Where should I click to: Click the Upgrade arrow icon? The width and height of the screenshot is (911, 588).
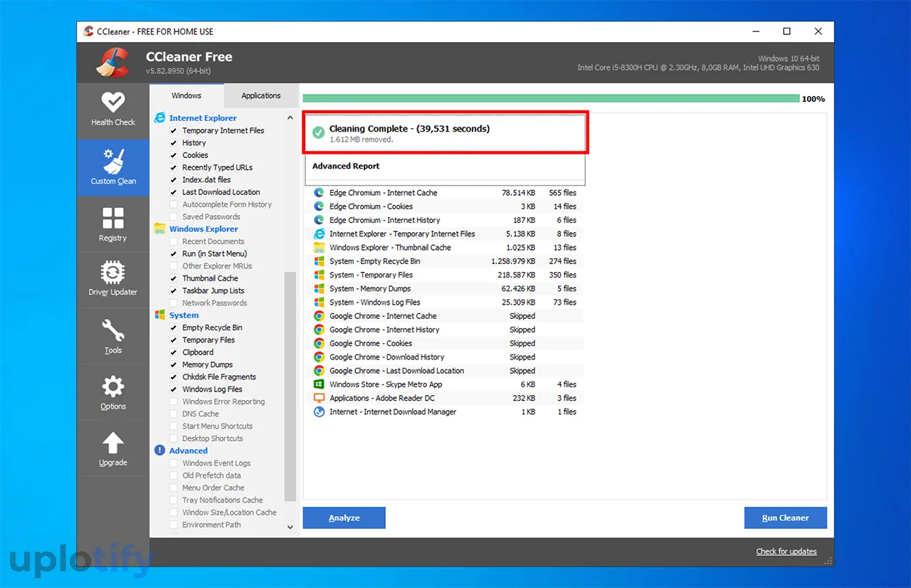(113, 443)
